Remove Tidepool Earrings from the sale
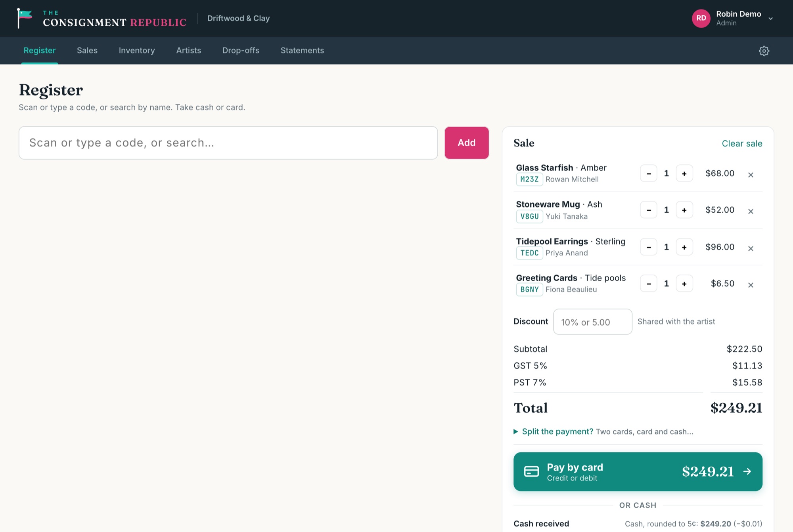 (751, 248)
